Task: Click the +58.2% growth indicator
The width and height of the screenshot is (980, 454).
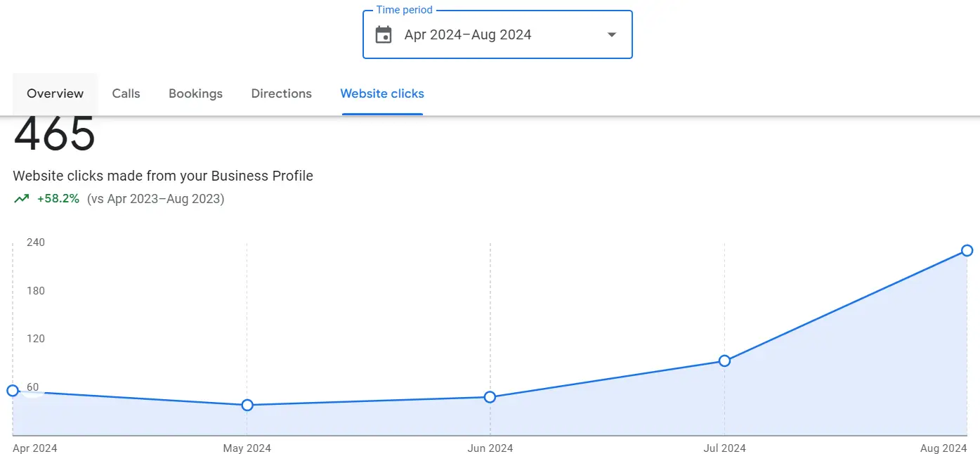Action: point(58,198)
